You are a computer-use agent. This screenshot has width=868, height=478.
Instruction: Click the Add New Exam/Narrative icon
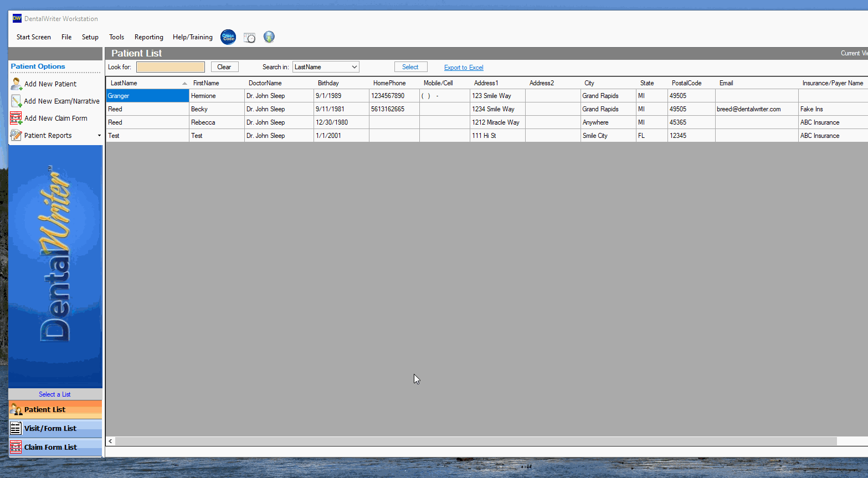(17, 101)
